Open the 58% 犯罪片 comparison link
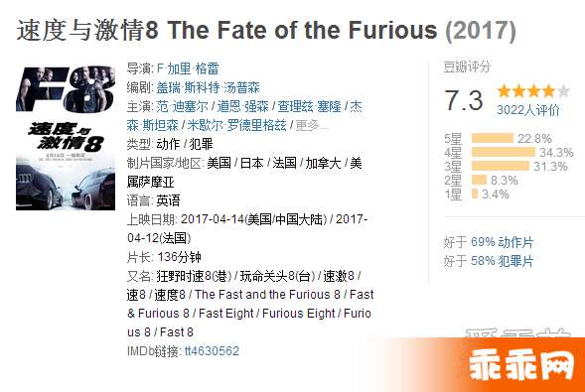The height and width of the screenshot is (392, 585). 503,261
